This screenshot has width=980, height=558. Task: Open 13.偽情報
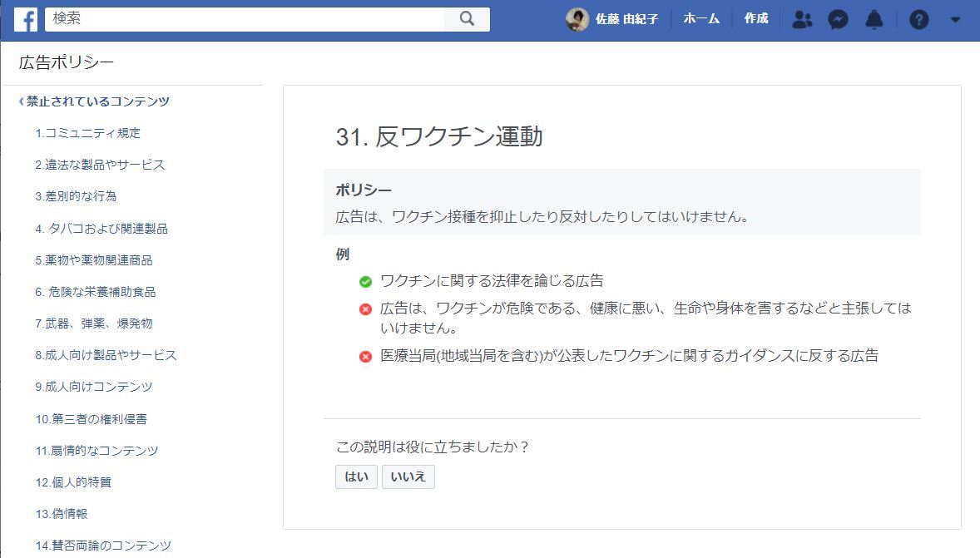62,514
